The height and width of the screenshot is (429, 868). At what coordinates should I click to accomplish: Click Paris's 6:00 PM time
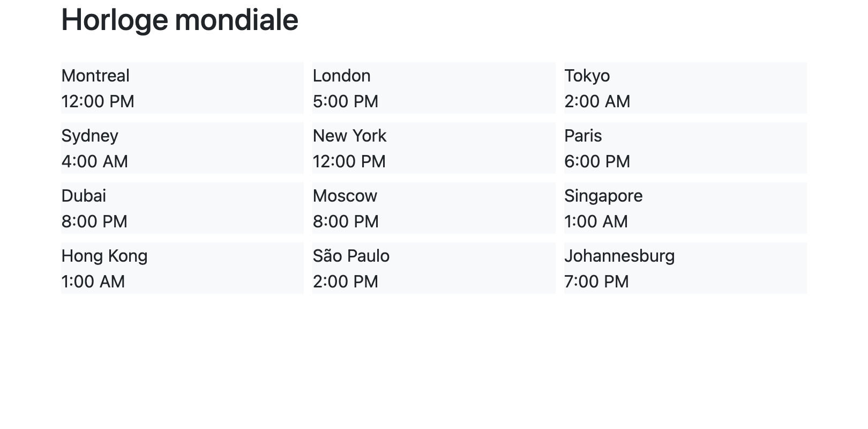[x=597, y=161]
